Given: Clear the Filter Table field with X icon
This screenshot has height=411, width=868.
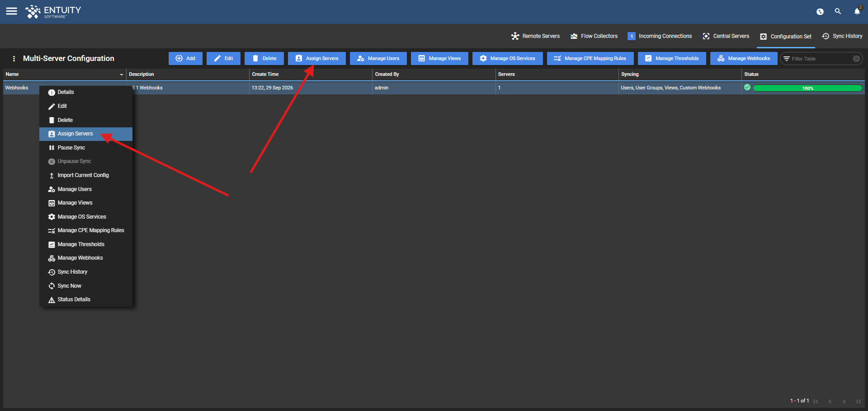Looking at the screenshot, I should tap(856, 59).
